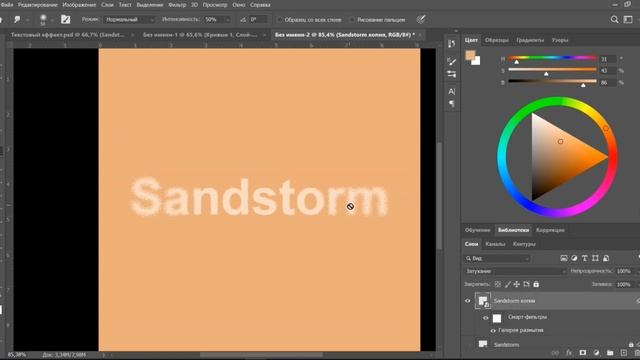The height and width of the screenshot is (360, 640).
Task: Click the brightness B slider bar
Action: 552,81
